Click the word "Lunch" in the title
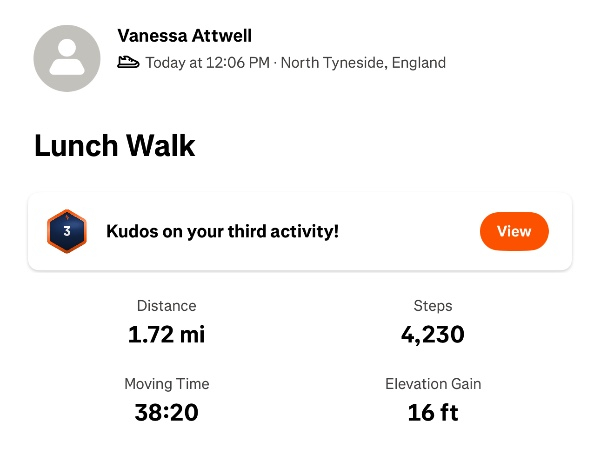The width and height of the screenshot is (600, 450). pos(74,146)
